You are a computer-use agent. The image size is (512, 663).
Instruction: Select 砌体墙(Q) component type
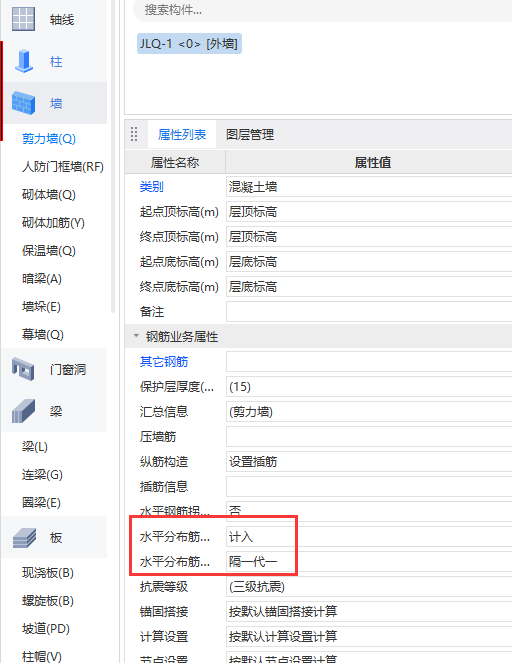[49, 195]
